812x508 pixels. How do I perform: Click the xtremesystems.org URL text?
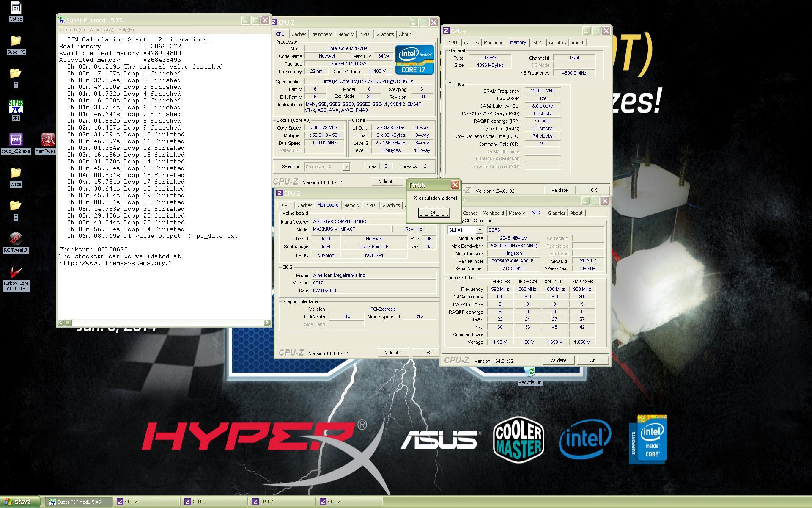[x=114, y=263]
